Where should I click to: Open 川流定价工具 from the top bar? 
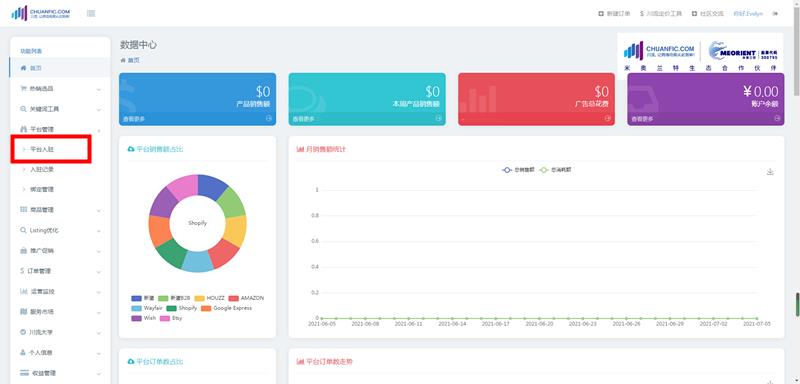point(661,14)
